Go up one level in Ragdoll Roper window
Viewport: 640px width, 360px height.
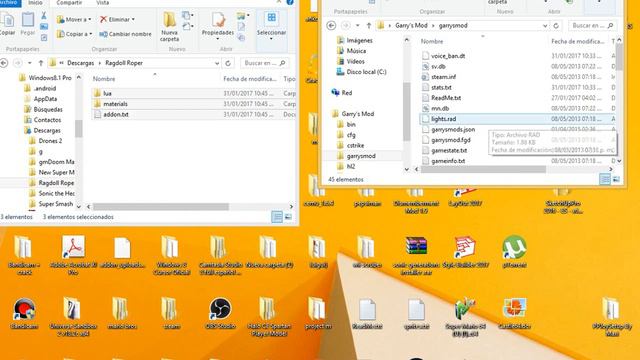click(40, 63)
